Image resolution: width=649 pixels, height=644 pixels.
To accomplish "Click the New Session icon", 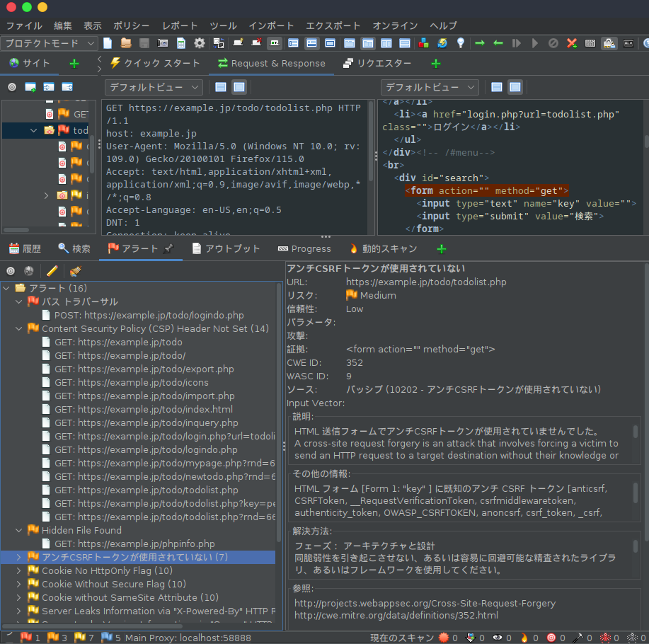I will pyautogui.click(x=108, y=43).
